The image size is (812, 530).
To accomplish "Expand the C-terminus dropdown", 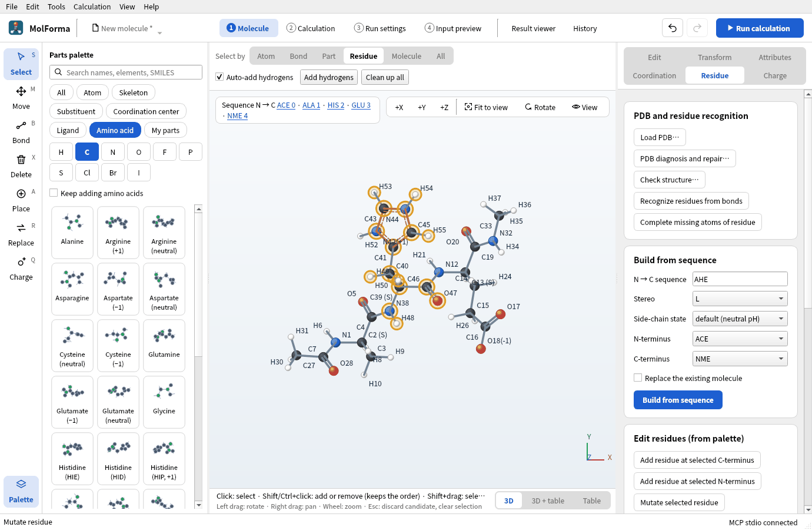I will click(x=740, y=359).
